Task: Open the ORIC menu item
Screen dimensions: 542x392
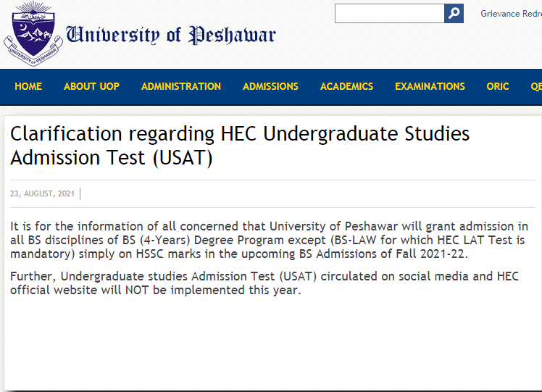Action: click(498, 86)
